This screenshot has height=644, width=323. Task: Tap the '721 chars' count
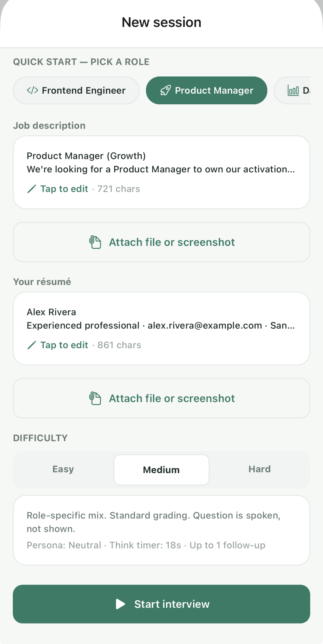[x=119, y=189]
